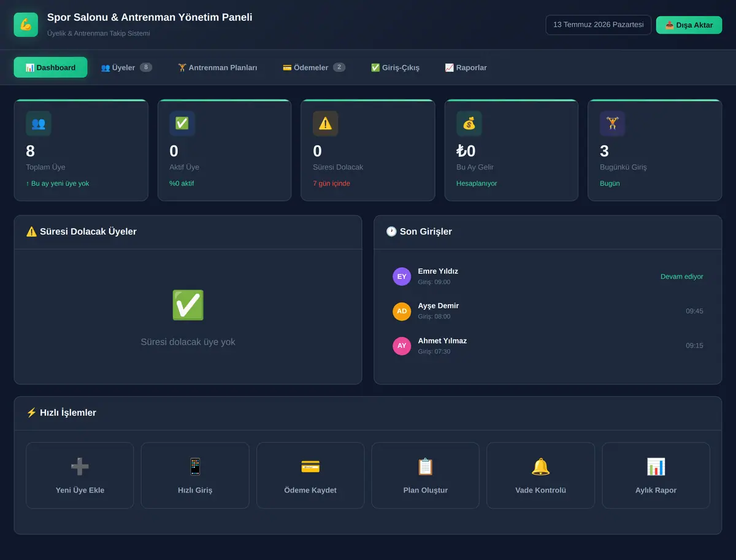This screenshot has height=560, width=736.
Task: Click the Ahmet Yılmaz AY avatar
Action: point(402,346)
